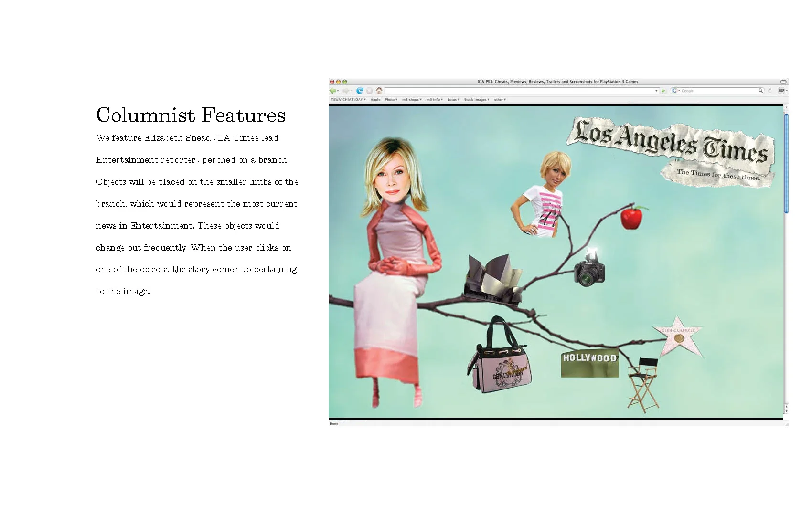Open the Lotus bookmarks folder

click(453, 100)
